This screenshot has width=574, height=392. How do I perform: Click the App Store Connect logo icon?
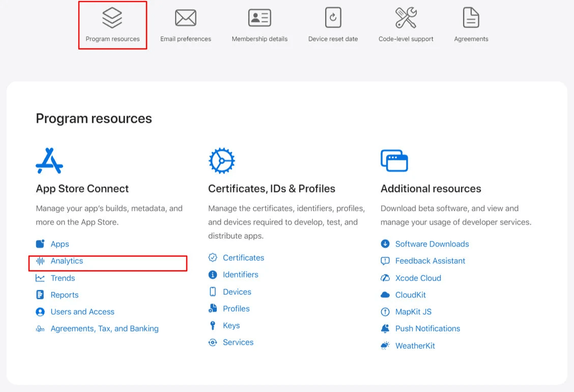(49, 161)
